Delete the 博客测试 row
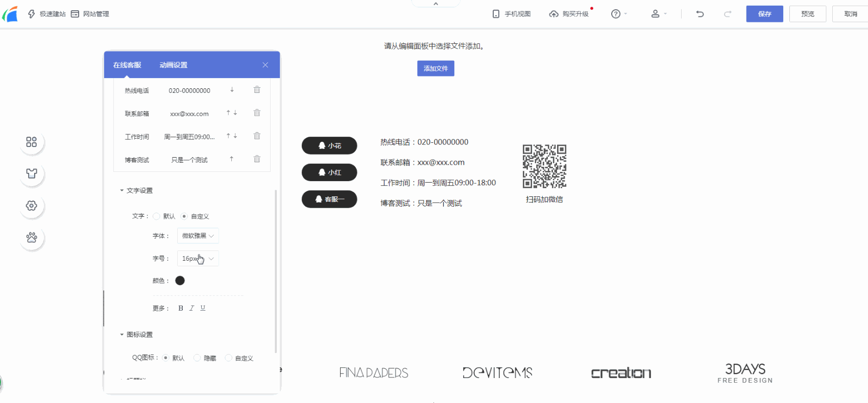The height and width of the screenshot is (403, 868). point(257,159)
